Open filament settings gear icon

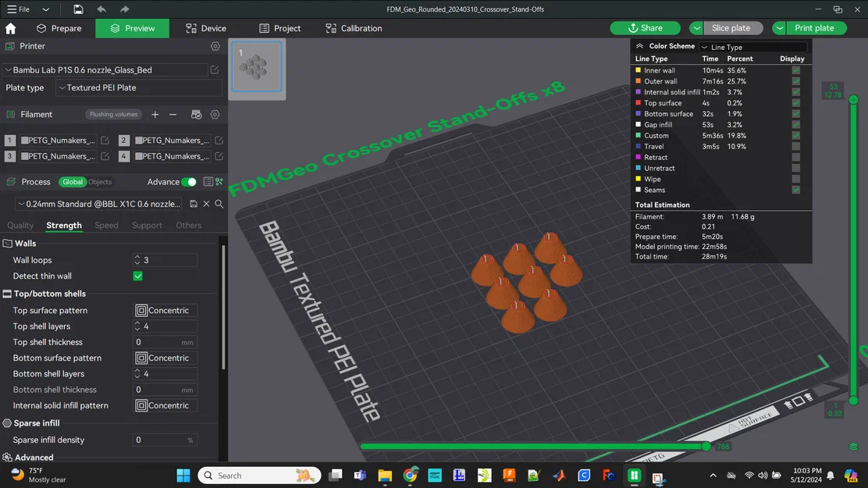215,115
